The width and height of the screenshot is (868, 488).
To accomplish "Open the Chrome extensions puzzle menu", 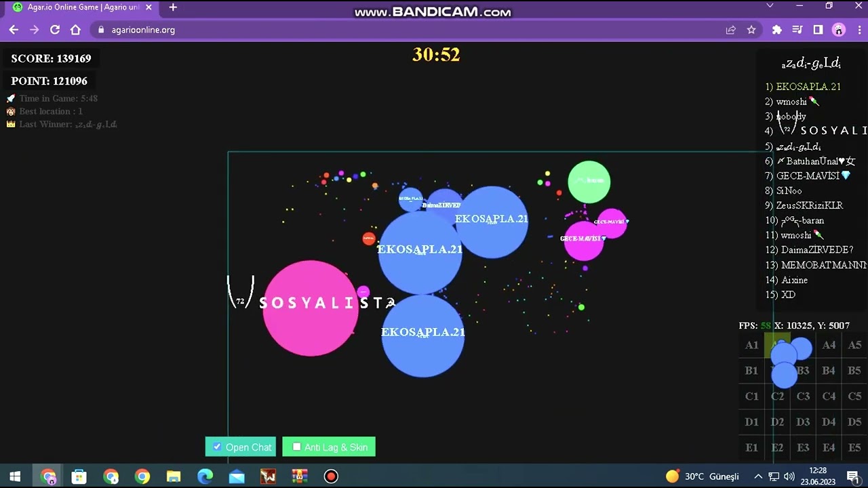I will point(777,30).
